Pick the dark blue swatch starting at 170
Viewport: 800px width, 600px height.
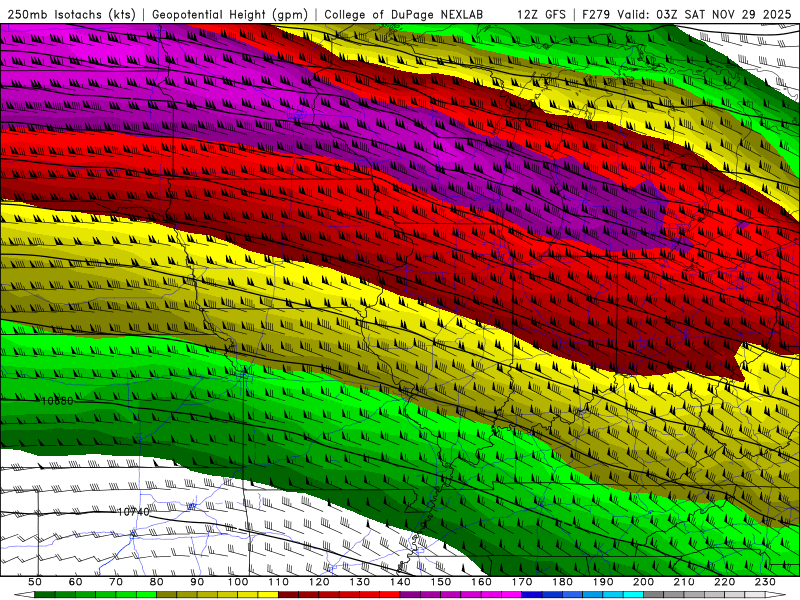click(532, 595)
